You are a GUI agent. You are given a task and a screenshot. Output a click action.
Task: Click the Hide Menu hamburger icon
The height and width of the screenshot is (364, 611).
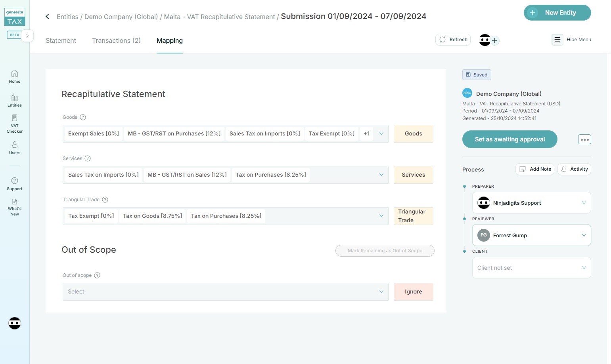[x=557, y=40]
